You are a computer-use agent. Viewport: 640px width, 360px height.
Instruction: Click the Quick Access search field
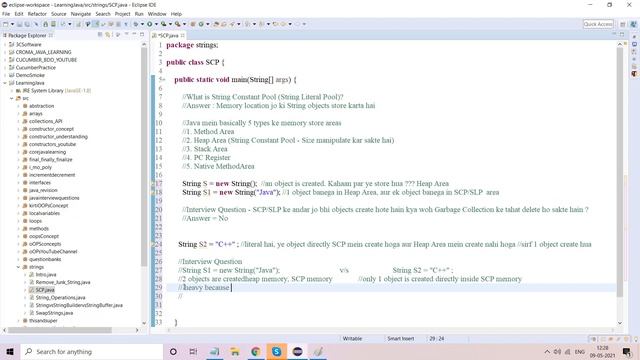(598, 24)
